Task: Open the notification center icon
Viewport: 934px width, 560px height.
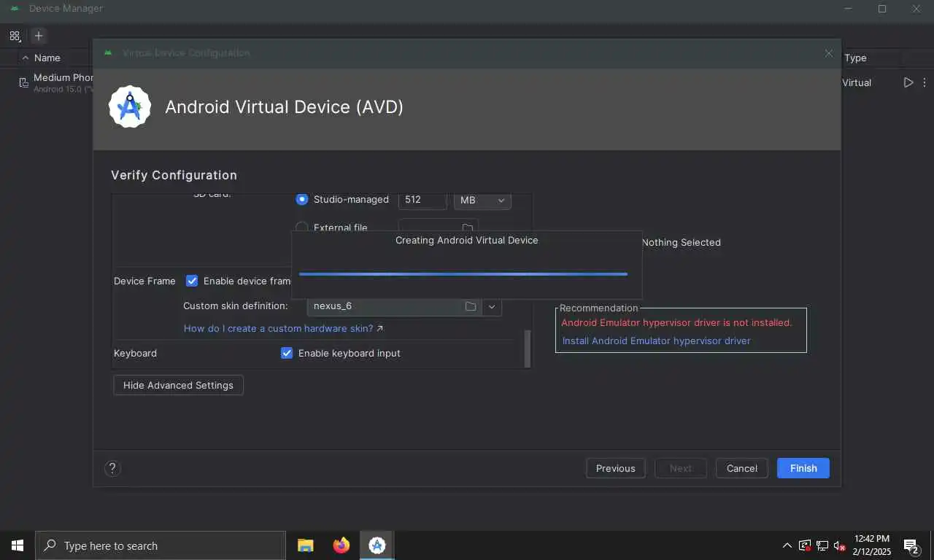Action: coord(911,545)
